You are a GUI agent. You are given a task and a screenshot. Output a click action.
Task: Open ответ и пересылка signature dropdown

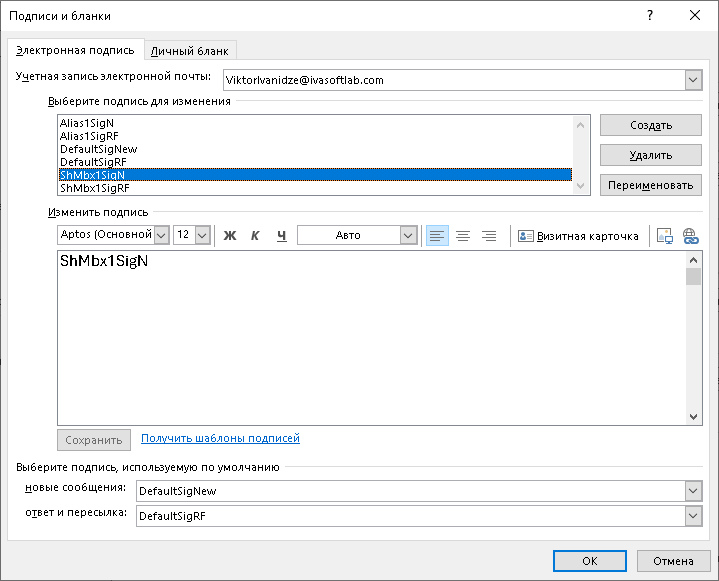(x=693, y=516)
